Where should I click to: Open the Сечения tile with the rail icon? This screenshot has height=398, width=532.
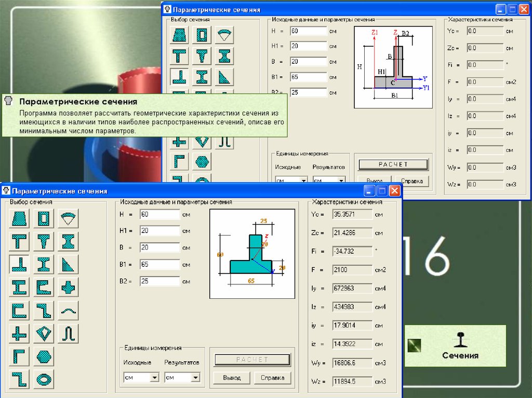pos(459,345)
